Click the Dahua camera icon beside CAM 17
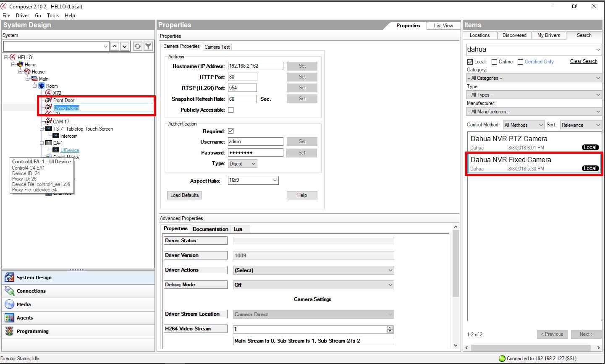 [49, 121]
